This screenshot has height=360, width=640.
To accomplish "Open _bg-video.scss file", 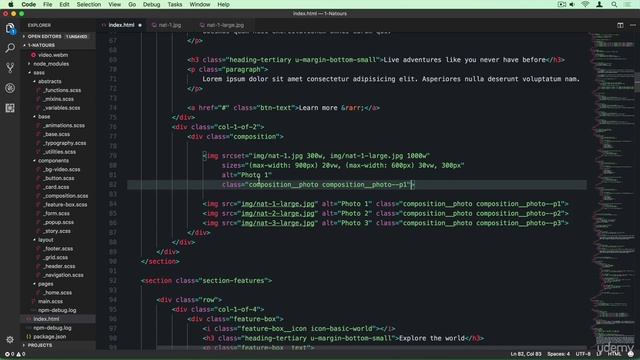I will [x=61, y=169].
